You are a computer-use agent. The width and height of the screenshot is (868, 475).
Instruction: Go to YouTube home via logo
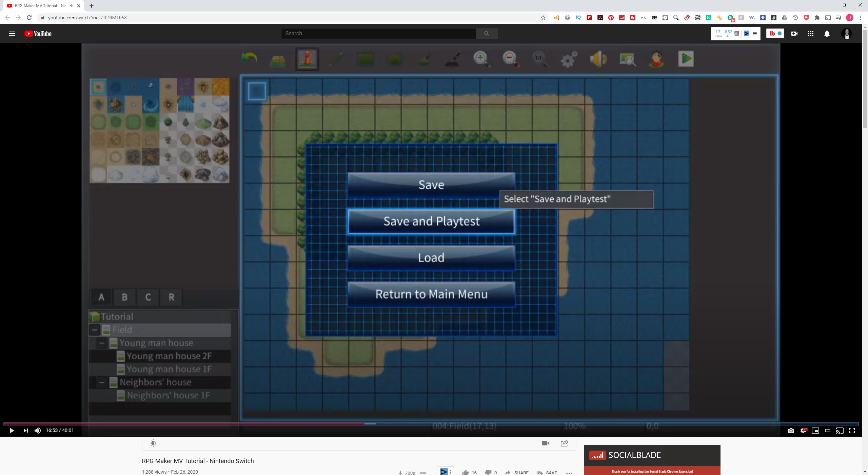(x=38, y=34)
